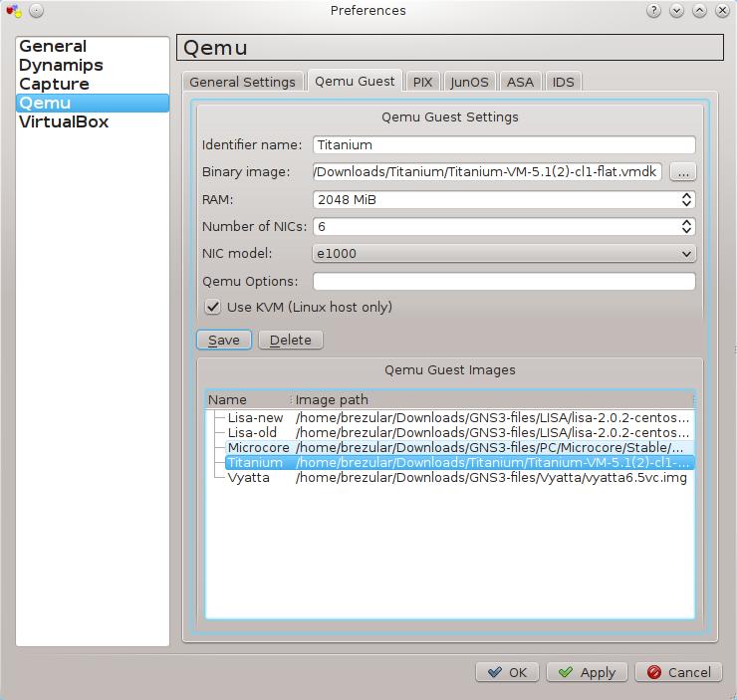Viewport: 737px width, 700px height.
Task: Shade the window with the down arrow button
Action: pyautogui.click(x=676, y=10)
